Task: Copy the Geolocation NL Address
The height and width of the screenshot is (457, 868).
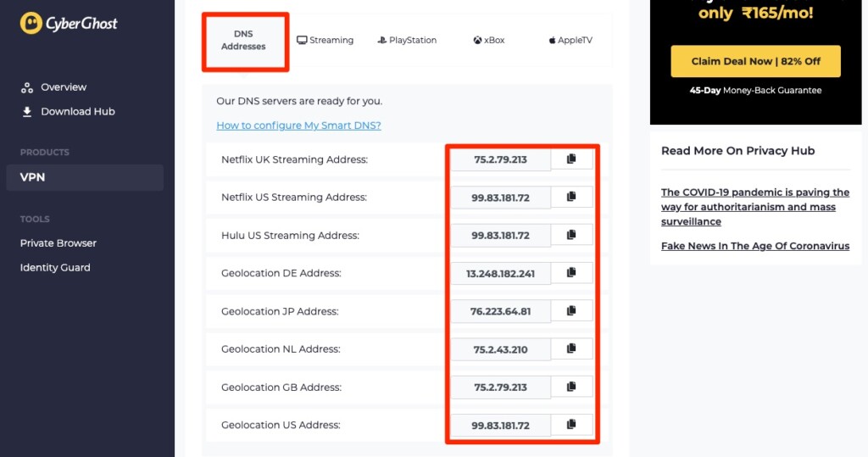Action: point(571,348)
